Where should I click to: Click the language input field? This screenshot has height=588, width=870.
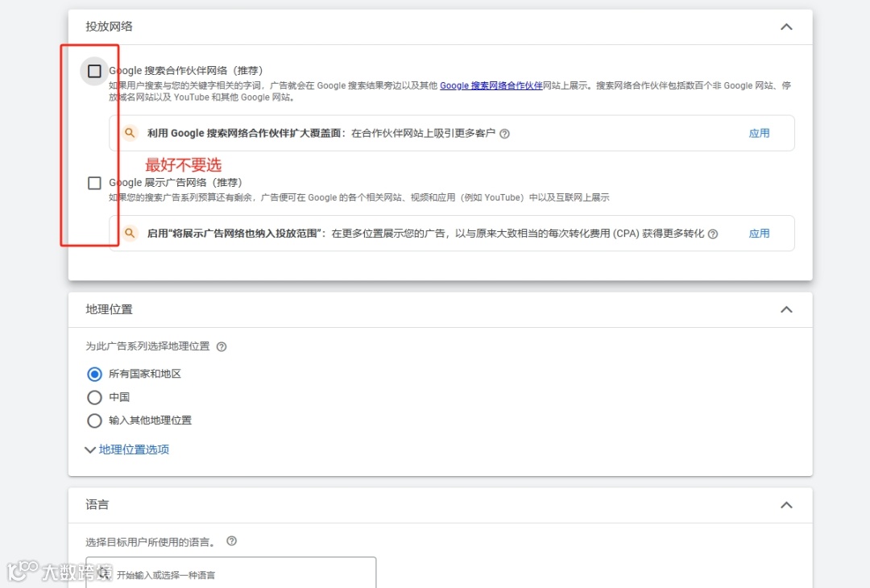[x=231, y=573]
